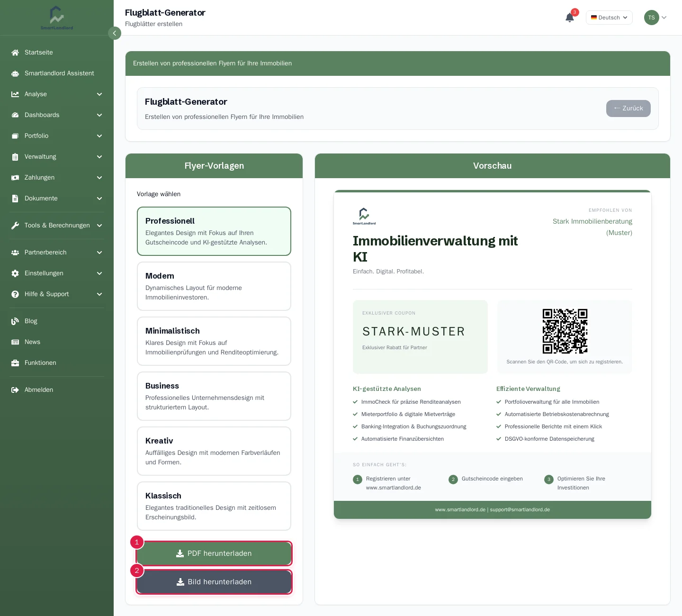Screen dimensions: 682x616
Task: Collapse the sidebar with arrow button
Action: (x=115, y=33)
